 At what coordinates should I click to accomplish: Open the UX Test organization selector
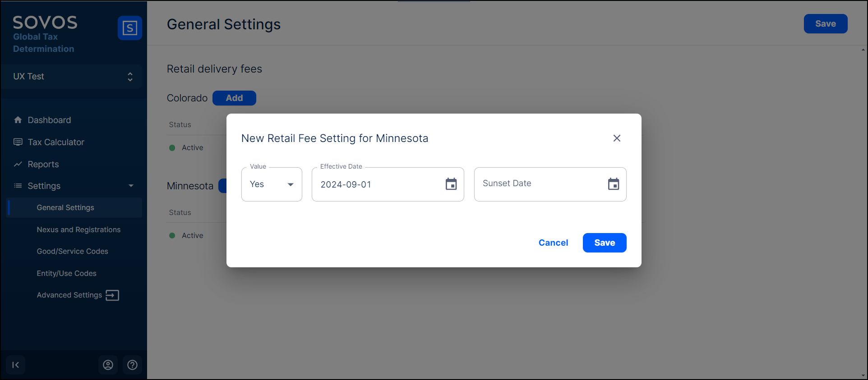point(72,77)
